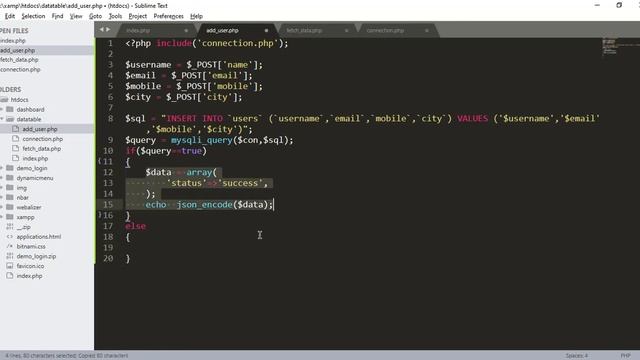Viewport: 640px width, 360px height.
Task: Click the CSS icon for bitnami.css
Action: 10,246
